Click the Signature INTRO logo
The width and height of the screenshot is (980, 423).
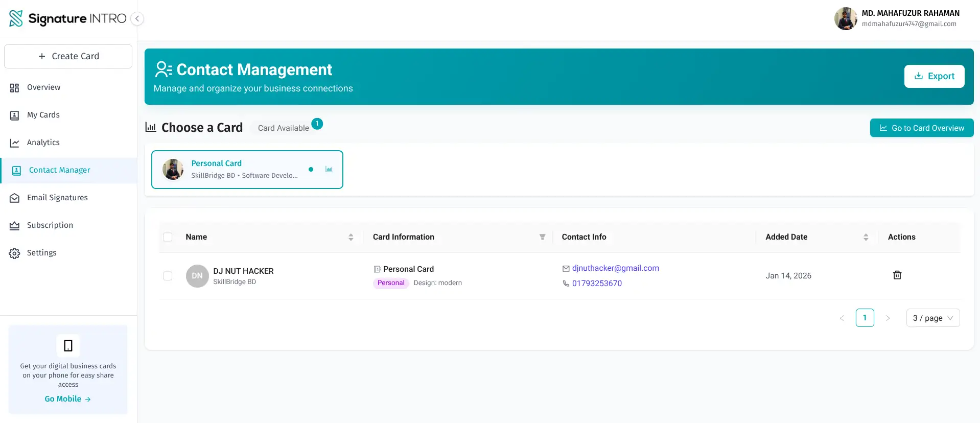67,19
